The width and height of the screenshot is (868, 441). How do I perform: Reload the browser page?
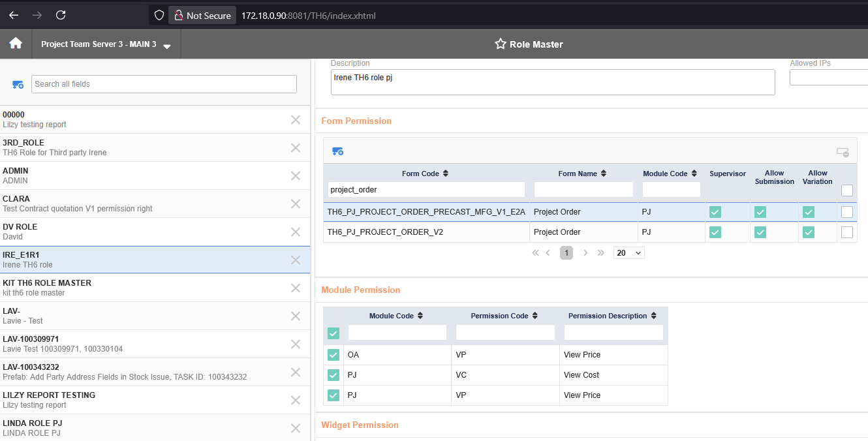click(61, 15)
